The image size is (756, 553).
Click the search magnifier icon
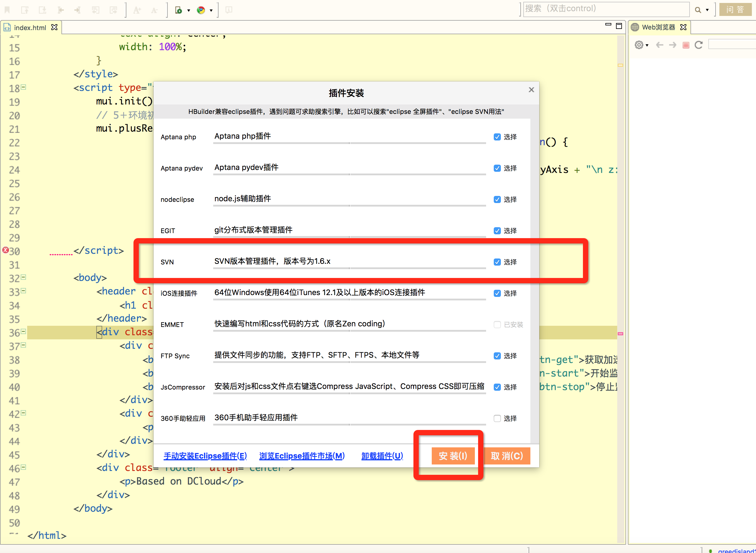click(698, 10)
